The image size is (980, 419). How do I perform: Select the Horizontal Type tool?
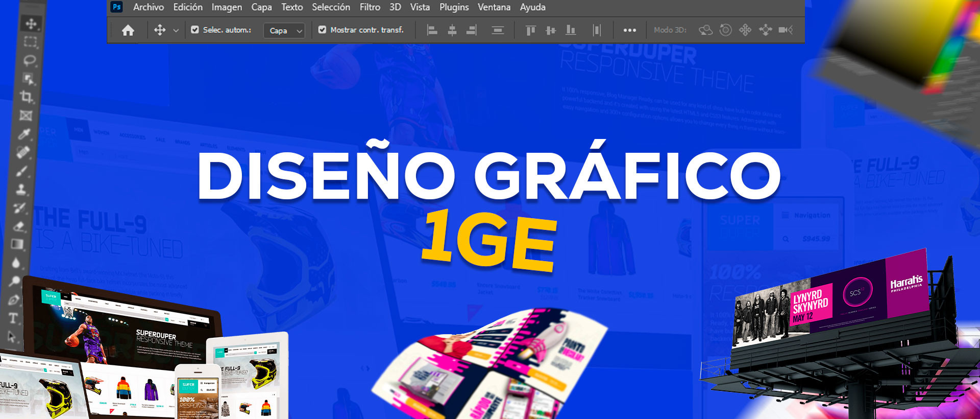[13, 318]
